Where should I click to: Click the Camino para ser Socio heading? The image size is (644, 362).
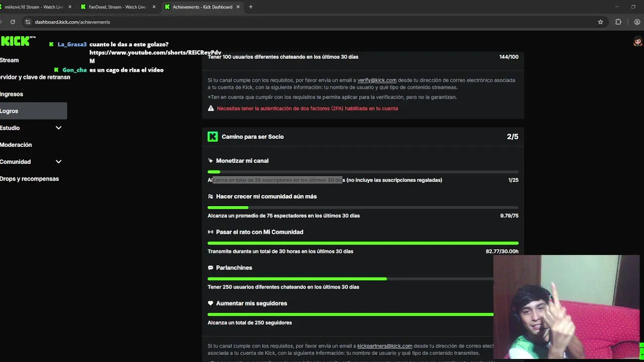tap(253, 137)
